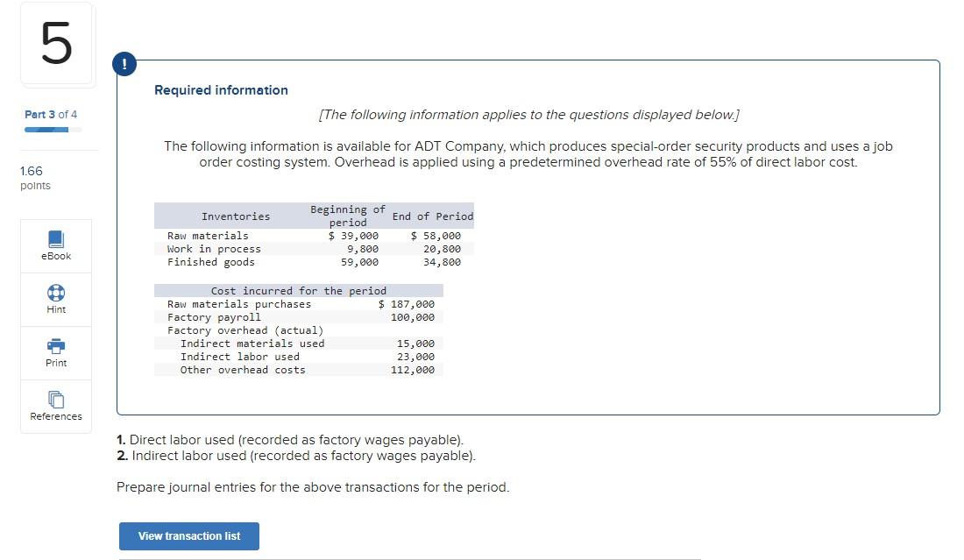Open the References documents icon

(56, 400)
